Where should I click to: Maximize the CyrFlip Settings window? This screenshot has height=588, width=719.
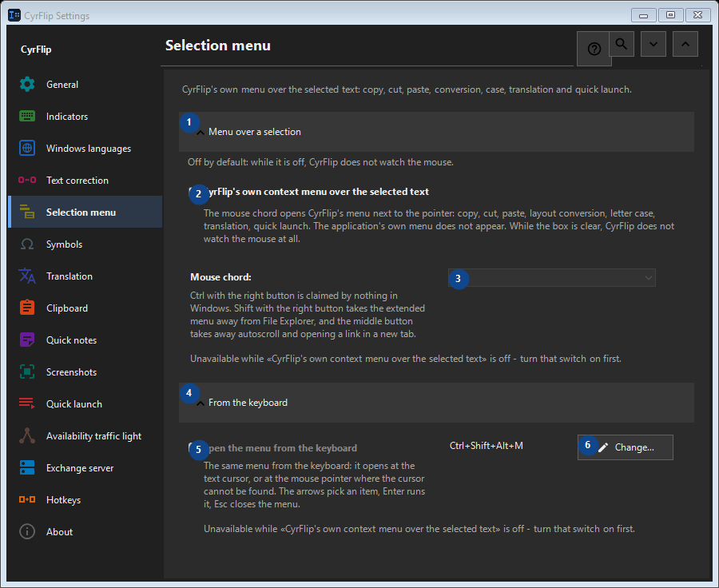(x=670, y=15)
